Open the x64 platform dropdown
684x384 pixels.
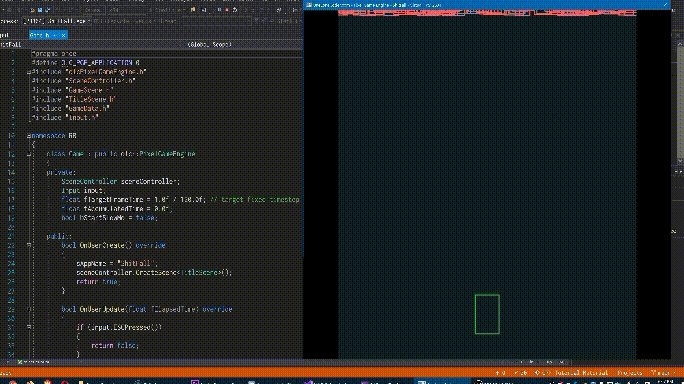(x=127, y=10)
